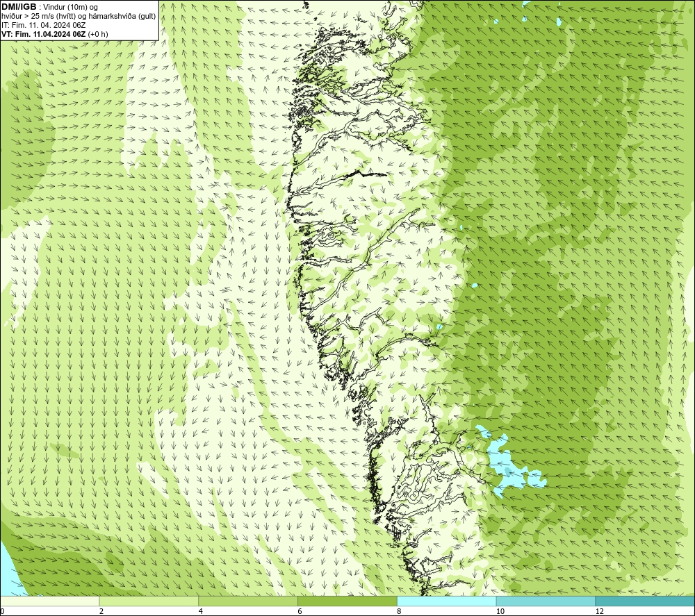Click the 6–8 m/s dark green legend swatch
Screen dimensions: 695x616
pyautogui.click(x=347, y=601)
